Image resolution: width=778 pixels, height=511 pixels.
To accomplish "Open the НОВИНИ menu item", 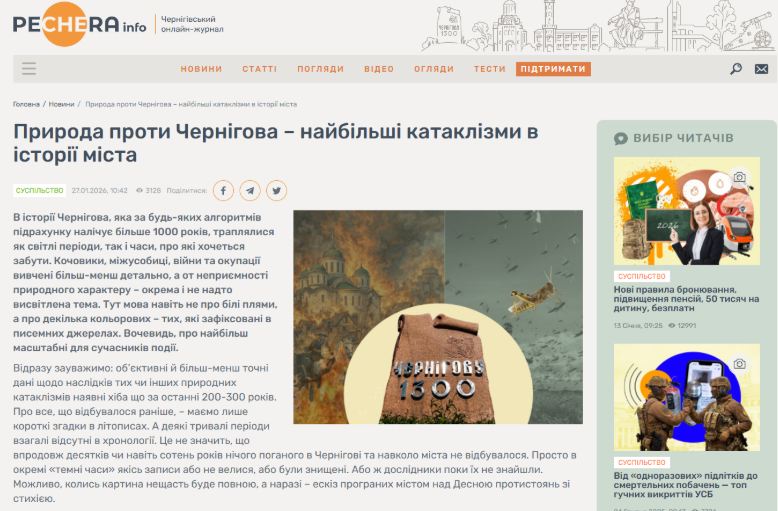I will pos(201,69).
